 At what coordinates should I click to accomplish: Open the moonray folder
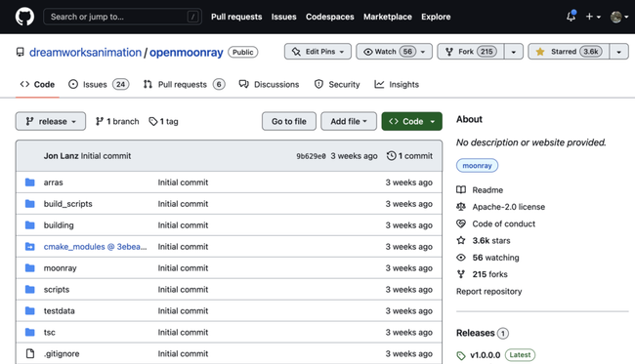click(x=60, y=268)
